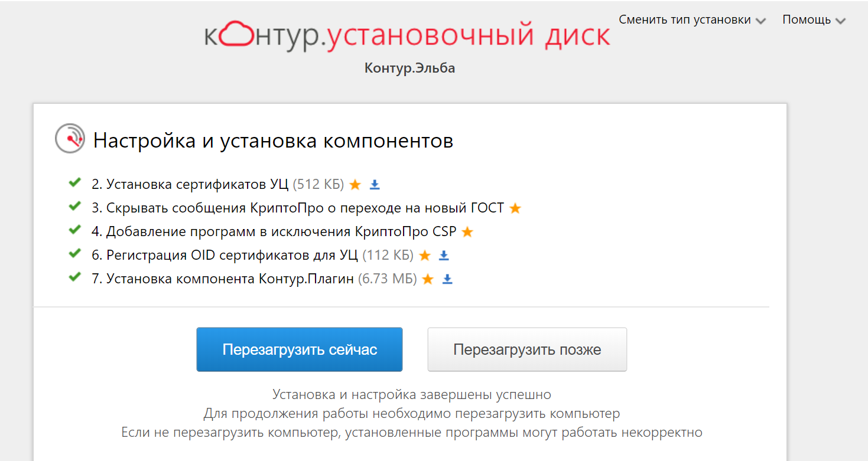Click star icon next to Регистрация OID item

pyautogui.click(x=424, y=256)
